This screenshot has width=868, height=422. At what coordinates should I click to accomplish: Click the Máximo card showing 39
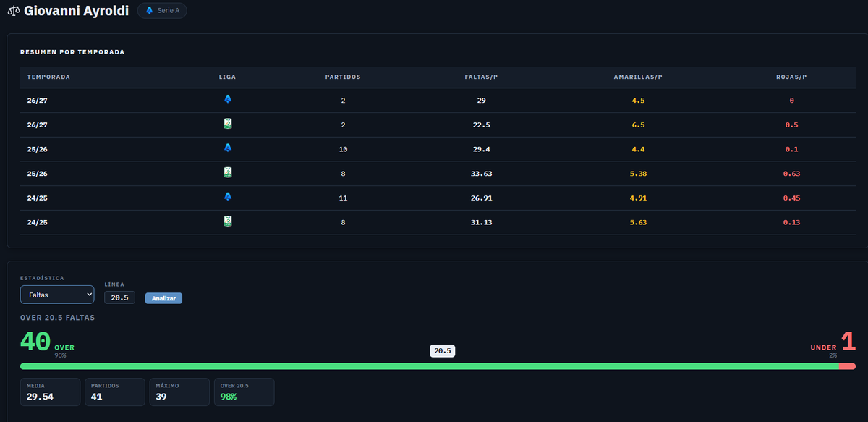179,392
